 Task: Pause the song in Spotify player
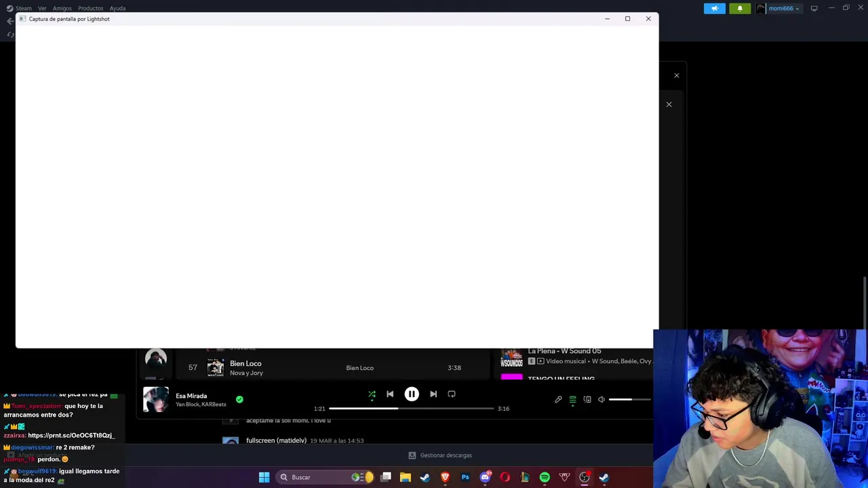point(412,394)
